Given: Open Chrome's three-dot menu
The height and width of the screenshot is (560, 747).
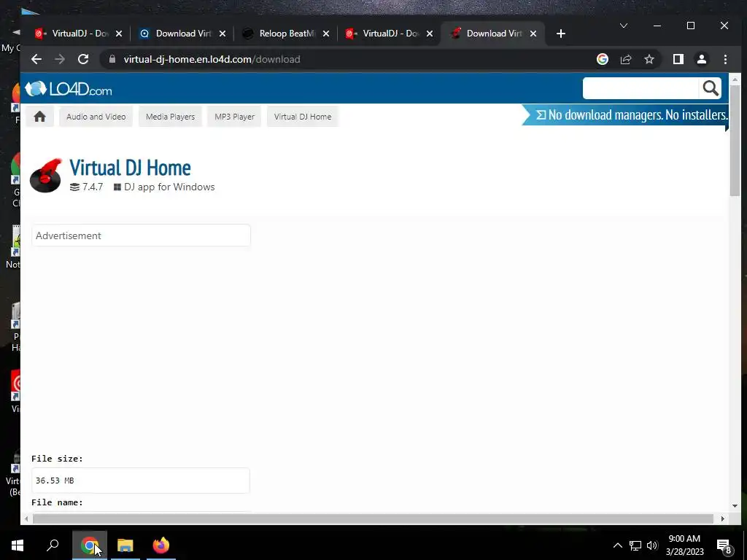Looking at the screenshot, I should (725, 59).
